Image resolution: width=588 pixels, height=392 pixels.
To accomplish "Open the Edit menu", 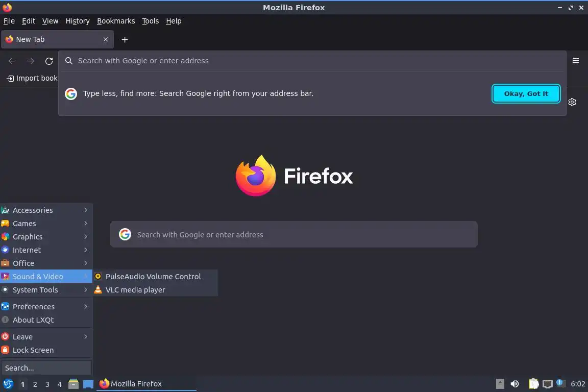I will coord(29,21).
